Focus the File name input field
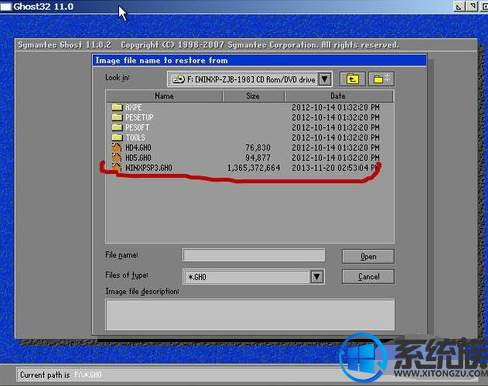The image size is (488, 386). coord(254,255)
